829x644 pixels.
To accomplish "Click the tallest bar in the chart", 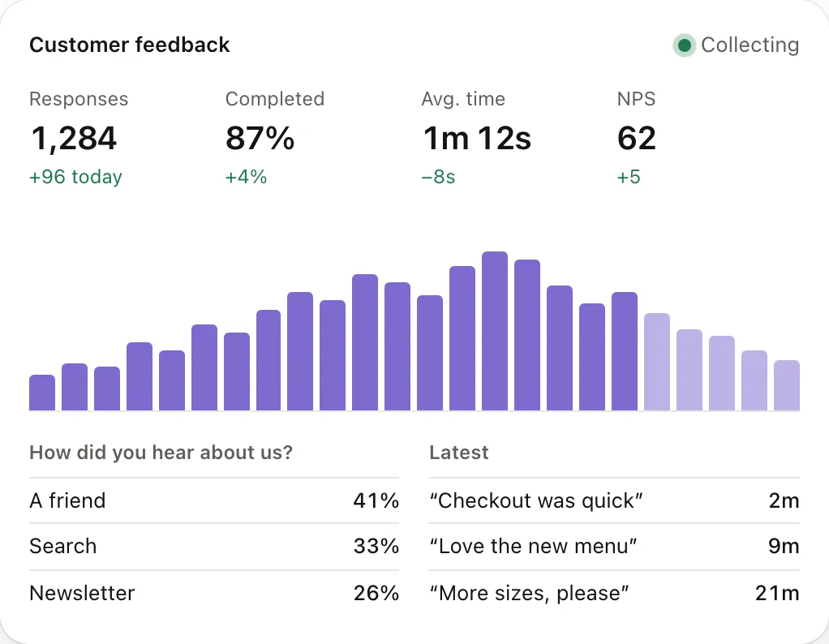I will pyautogui.click(x=495, y=331).
